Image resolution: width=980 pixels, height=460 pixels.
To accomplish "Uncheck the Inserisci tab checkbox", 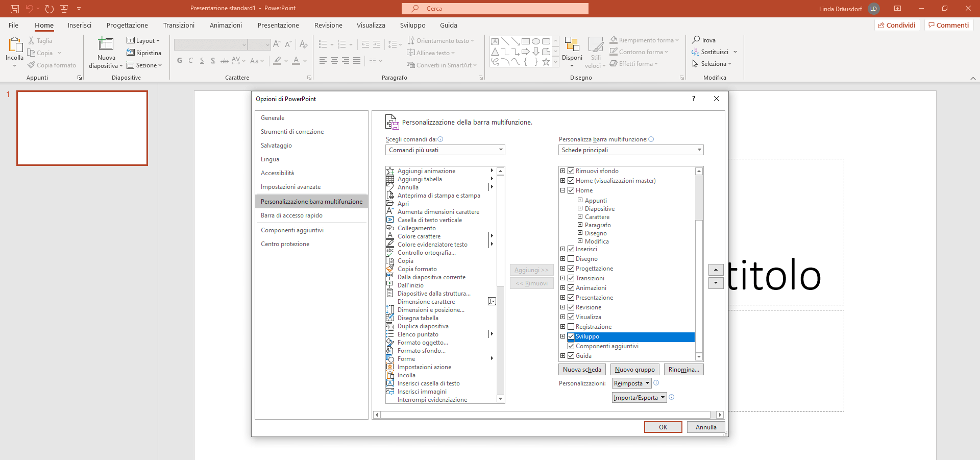I will click(x=571, y=249).
